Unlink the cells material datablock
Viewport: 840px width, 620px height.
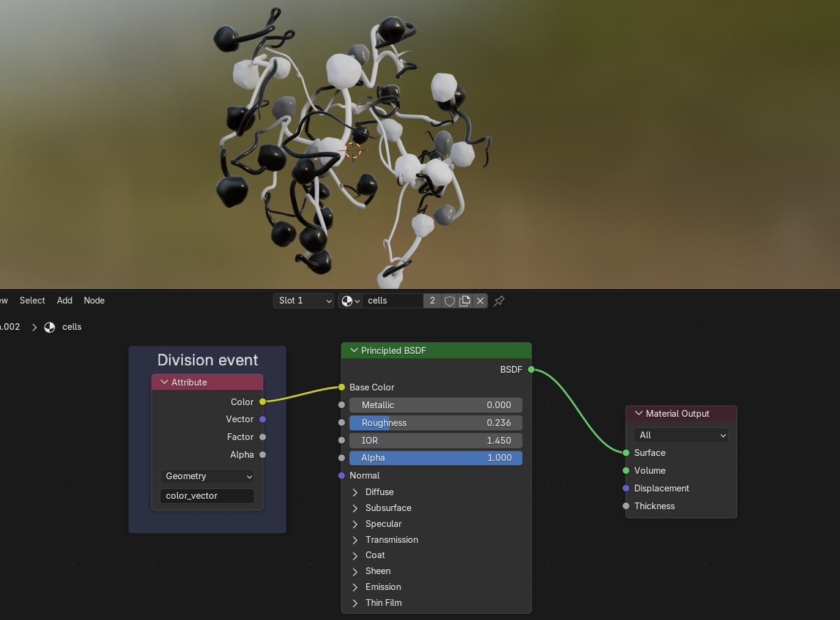click(480, 301)
